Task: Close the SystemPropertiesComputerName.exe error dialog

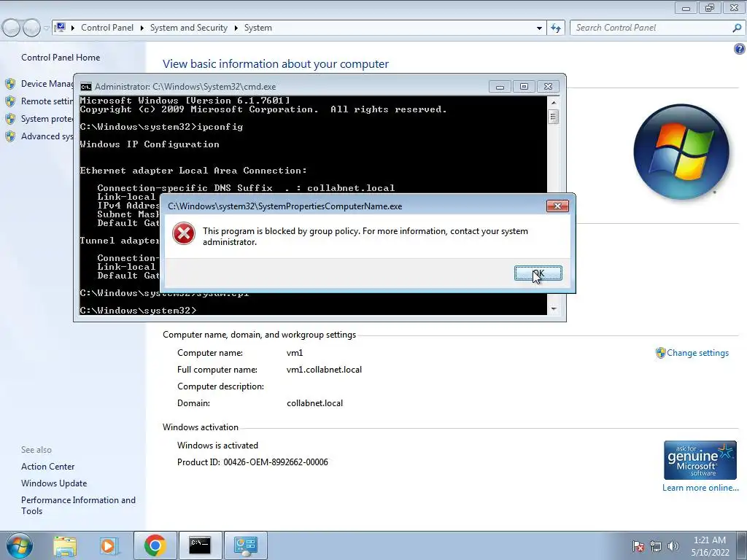Action: [x=557, y=206]
